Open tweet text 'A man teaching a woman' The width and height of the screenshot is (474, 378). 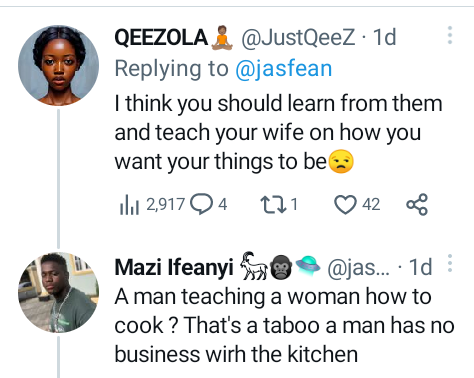pyautogui.click(x=284, y=325)
